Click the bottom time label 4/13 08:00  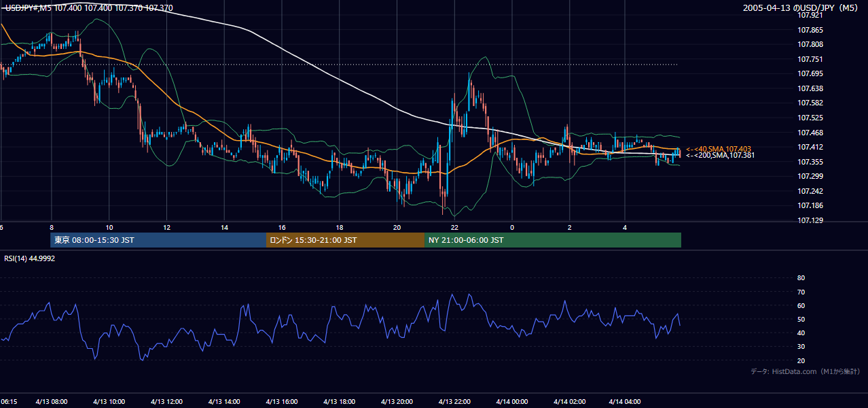52,401
